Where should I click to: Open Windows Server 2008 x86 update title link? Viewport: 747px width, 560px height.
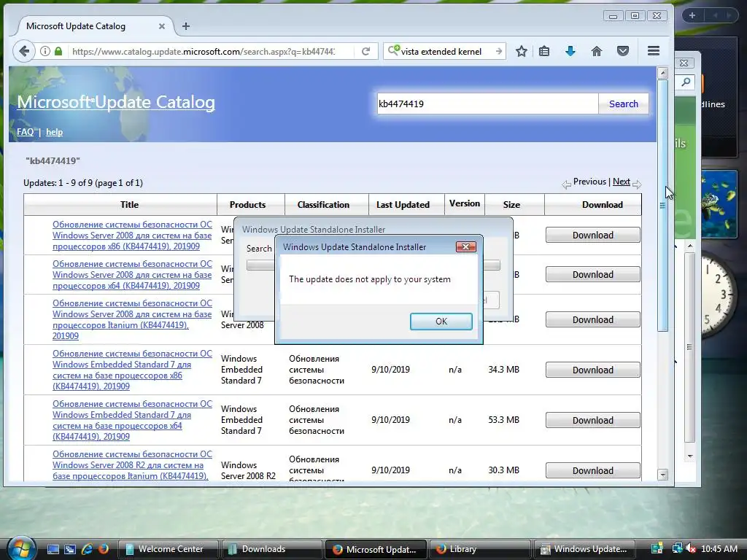tap(133, 236)
